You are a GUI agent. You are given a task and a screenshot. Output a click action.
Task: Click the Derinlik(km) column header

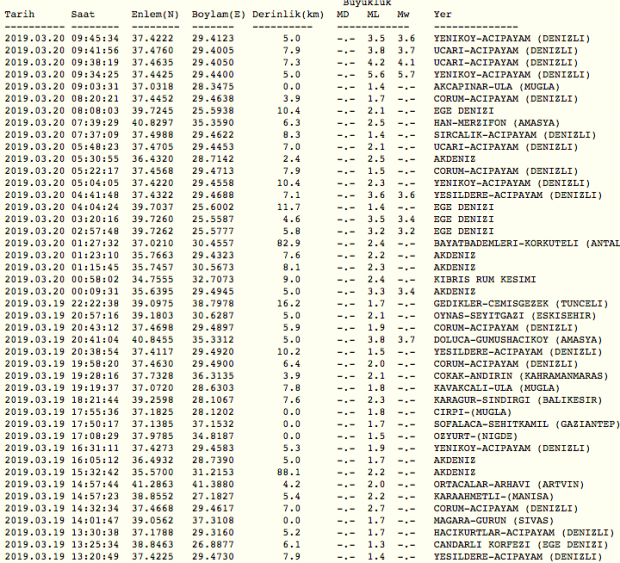[x=287, y=16]
